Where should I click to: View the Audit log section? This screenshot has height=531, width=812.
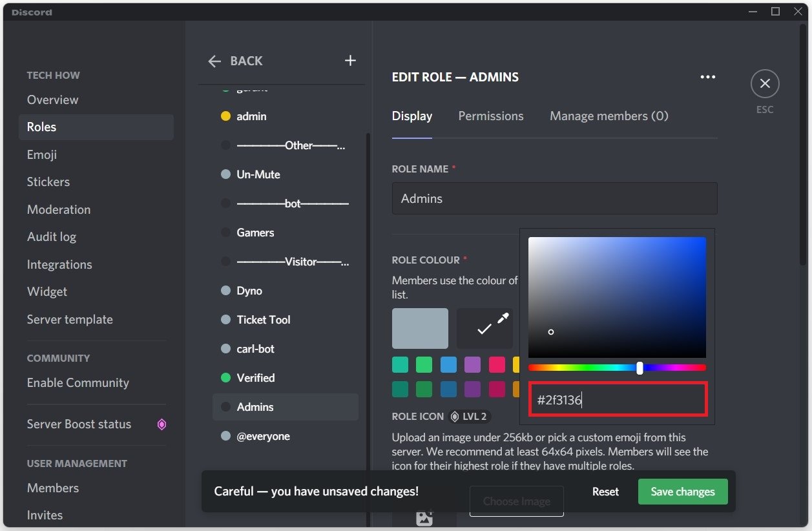(x=52, y=236)
